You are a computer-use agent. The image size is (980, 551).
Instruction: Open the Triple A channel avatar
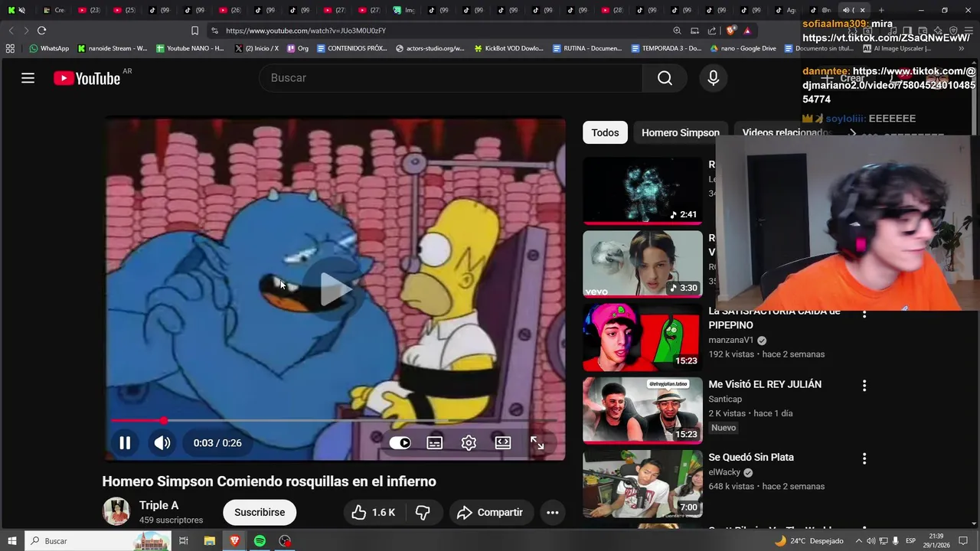[x=116, y=511]
